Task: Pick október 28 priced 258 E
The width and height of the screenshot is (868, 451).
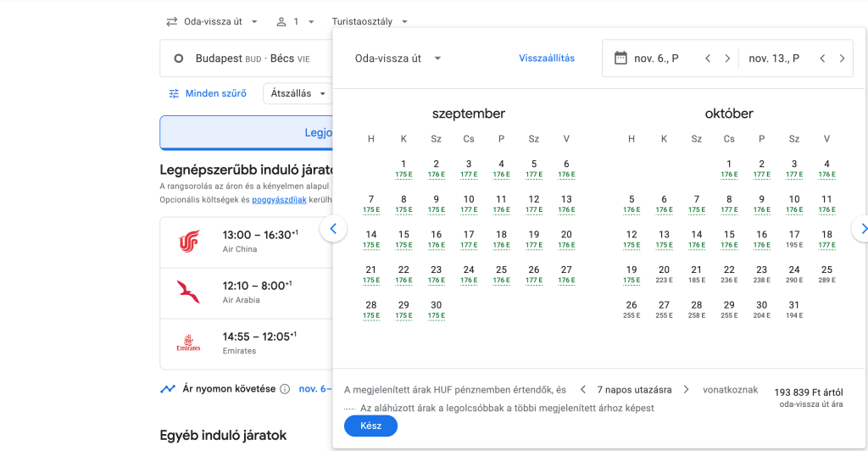Action: 697,310
